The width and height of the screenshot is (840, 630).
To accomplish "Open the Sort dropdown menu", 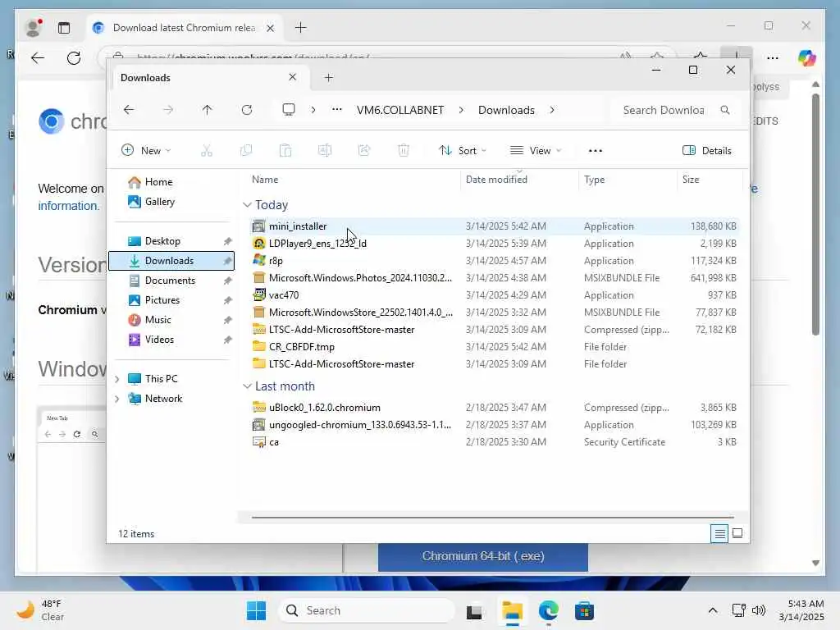I will pos(463,151).
